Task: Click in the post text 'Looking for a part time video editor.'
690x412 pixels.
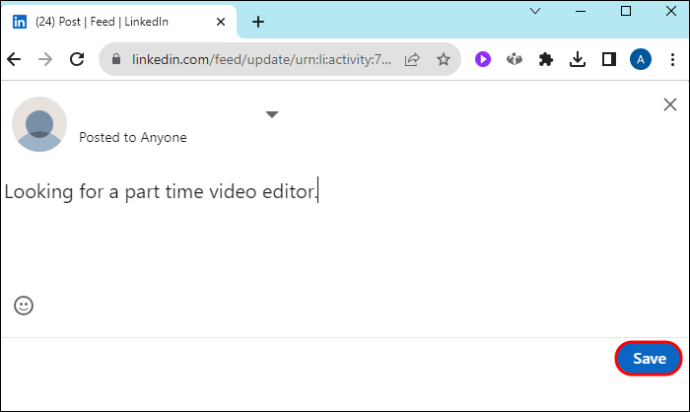Action: [x=161, y=192]
